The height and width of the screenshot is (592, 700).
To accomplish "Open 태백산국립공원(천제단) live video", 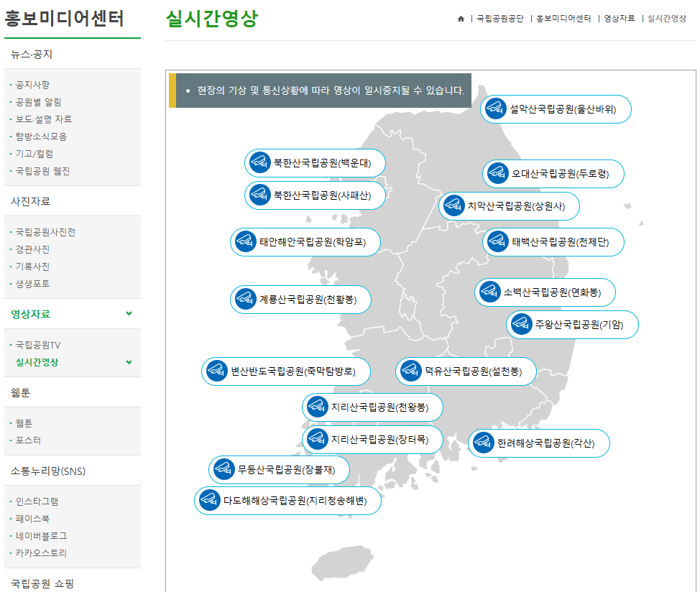I will [x=553, y=242].
